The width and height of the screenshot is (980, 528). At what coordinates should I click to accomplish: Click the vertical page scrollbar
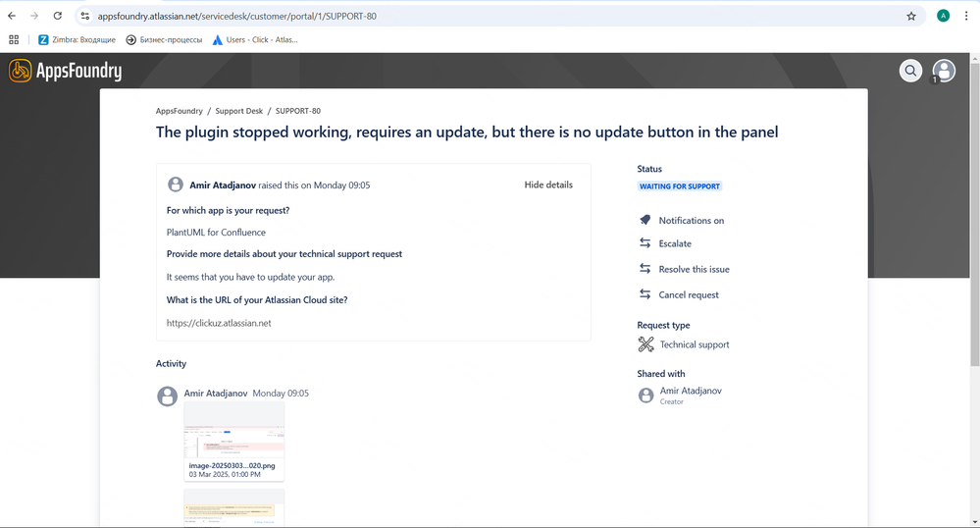(975, 215)
